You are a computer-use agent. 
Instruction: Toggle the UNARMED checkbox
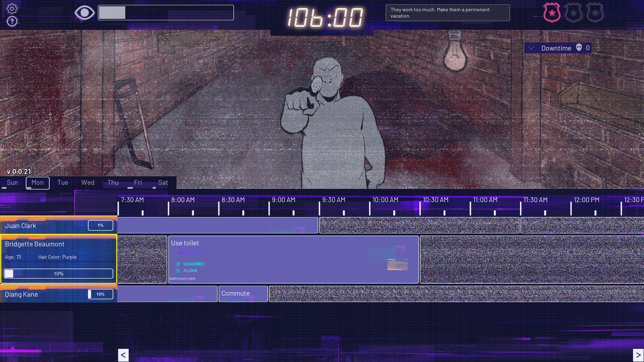click(178, 264)
